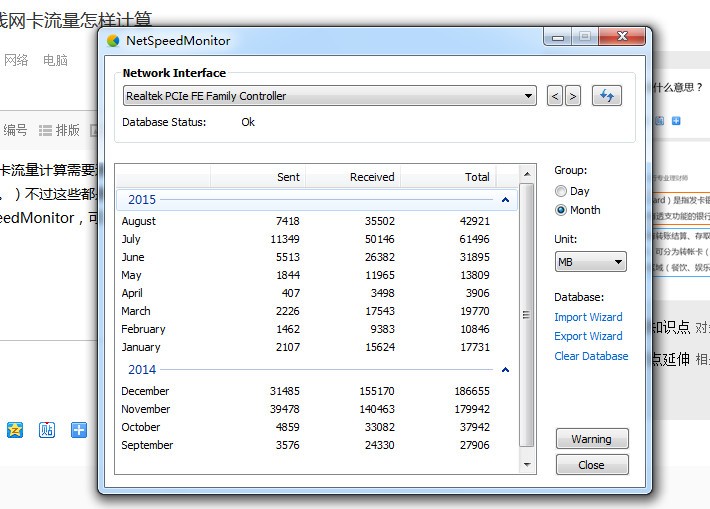Select the April row

click(x=316, y=293)
